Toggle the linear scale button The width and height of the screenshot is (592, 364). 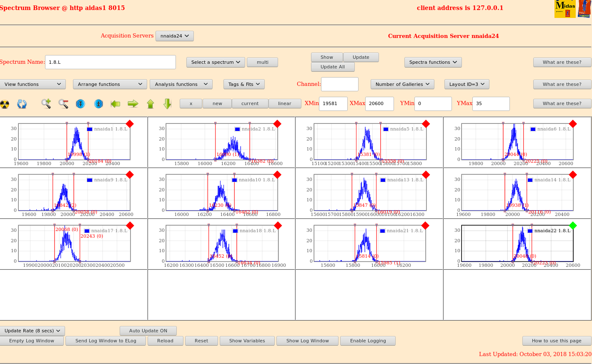pos(285,103)
